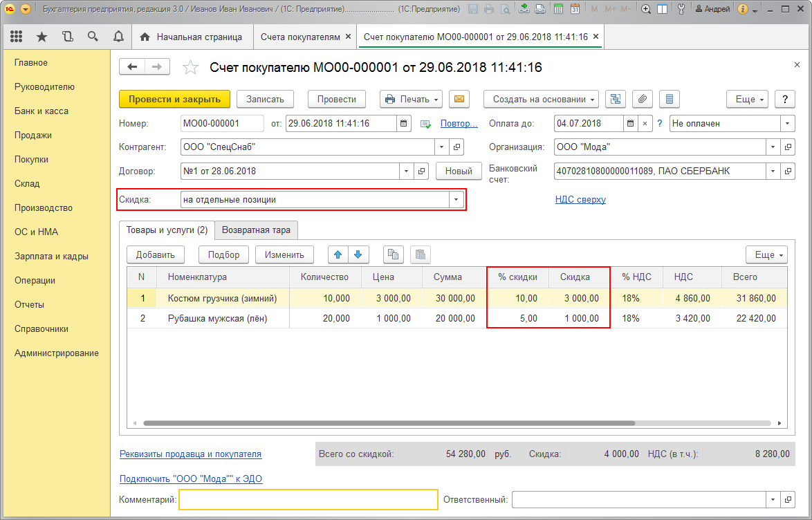
Task: Open Favorites star in top panel
Action: coord(42,36)
